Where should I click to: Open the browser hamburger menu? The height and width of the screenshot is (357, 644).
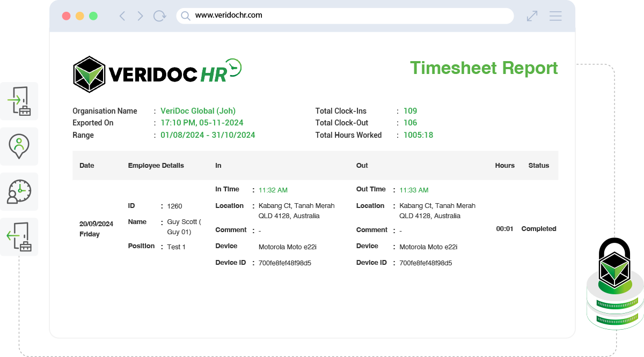point(555,16)
